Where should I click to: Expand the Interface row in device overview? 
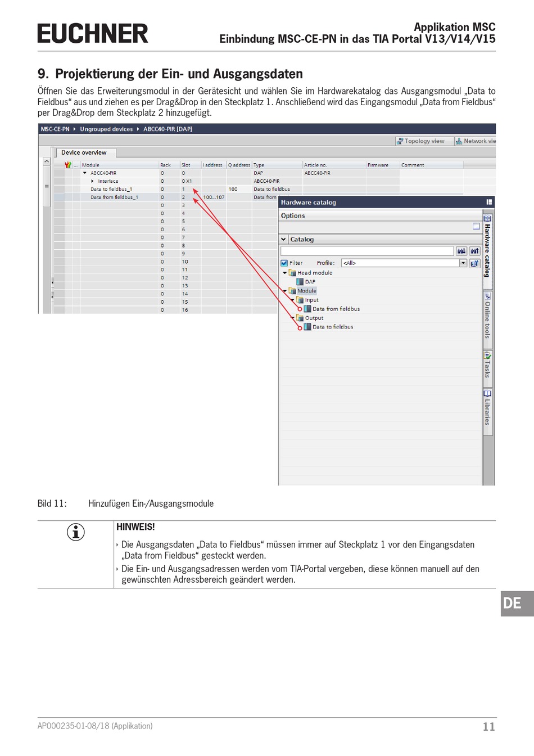click(93, 181)
